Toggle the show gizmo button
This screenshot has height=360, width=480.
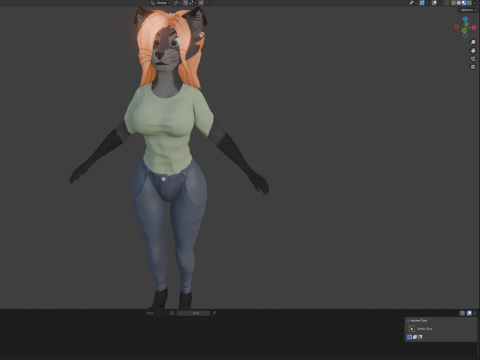[422, 3]
